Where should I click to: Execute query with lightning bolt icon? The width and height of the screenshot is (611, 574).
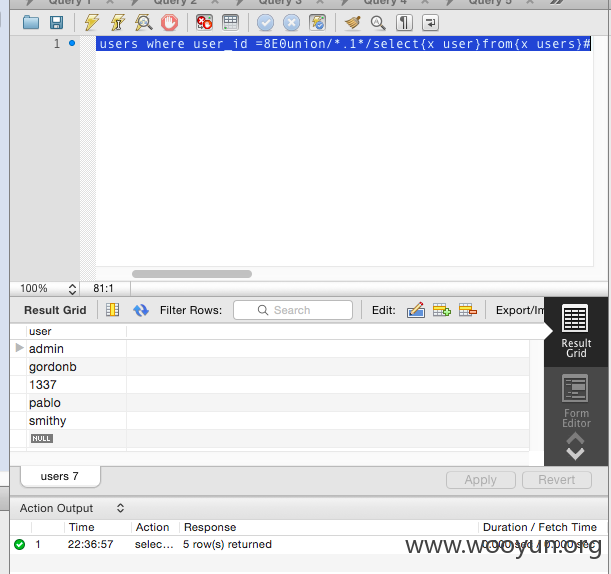(x=92, y=23)
